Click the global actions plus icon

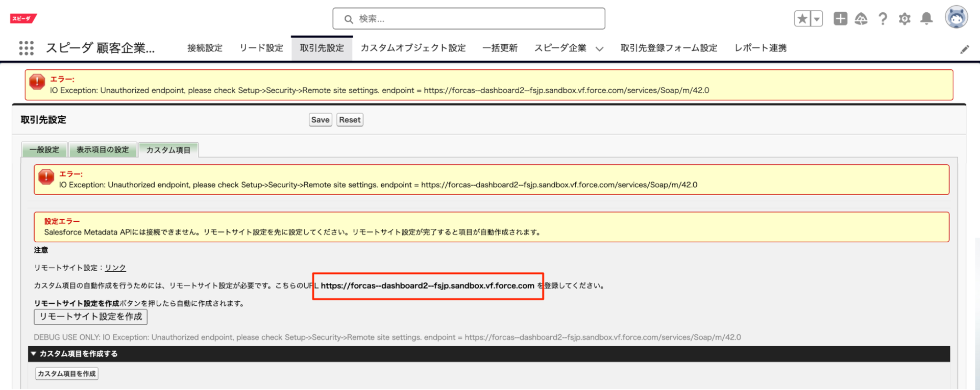(840, 19)
